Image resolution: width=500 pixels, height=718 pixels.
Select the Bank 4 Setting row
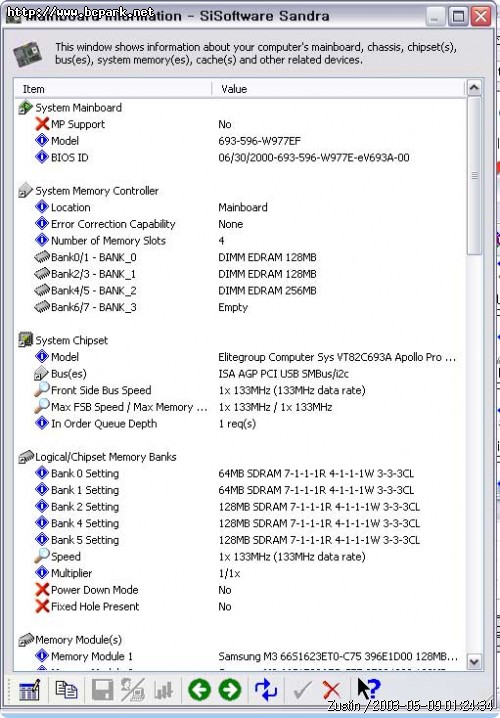coord(240,523)
